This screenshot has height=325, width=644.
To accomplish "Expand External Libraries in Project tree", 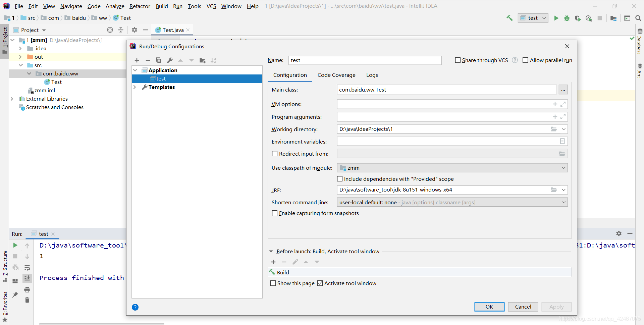I will 12,99.
